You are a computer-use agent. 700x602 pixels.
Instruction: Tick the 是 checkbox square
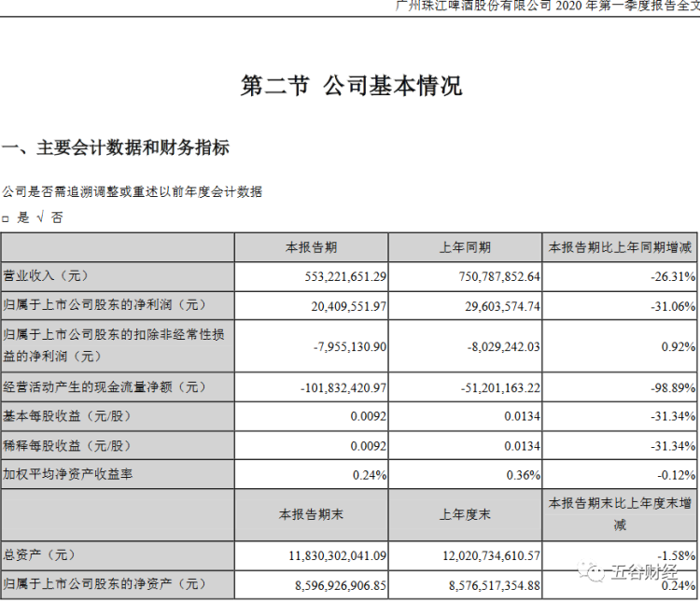6,218
